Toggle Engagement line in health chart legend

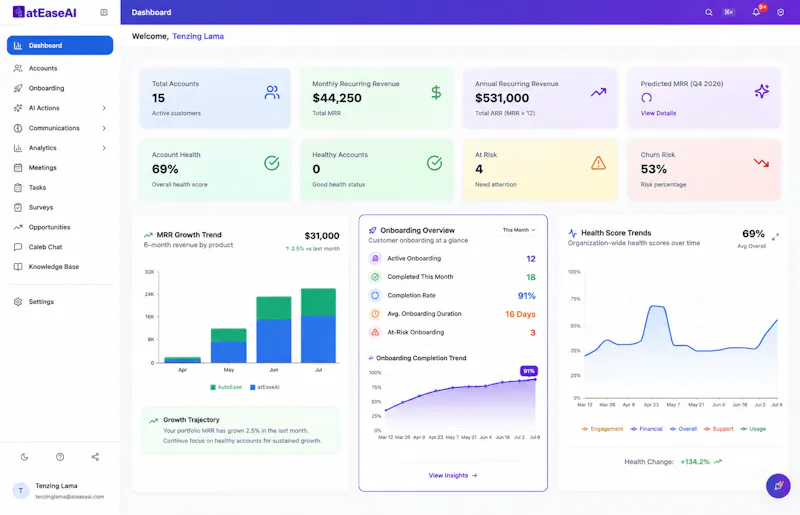[x=603, y=429]
